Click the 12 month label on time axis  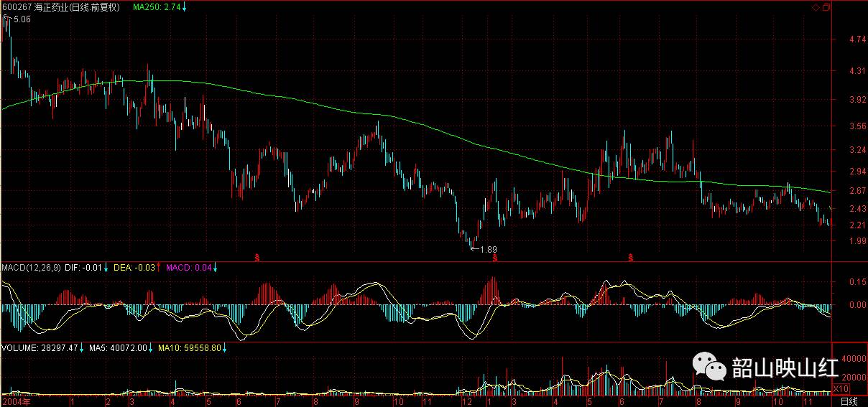click(466, 402)
